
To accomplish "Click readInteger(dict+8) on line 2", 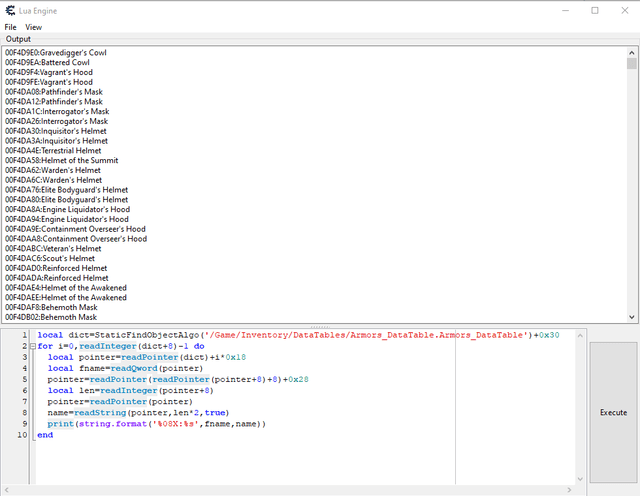I will [128, 346].
